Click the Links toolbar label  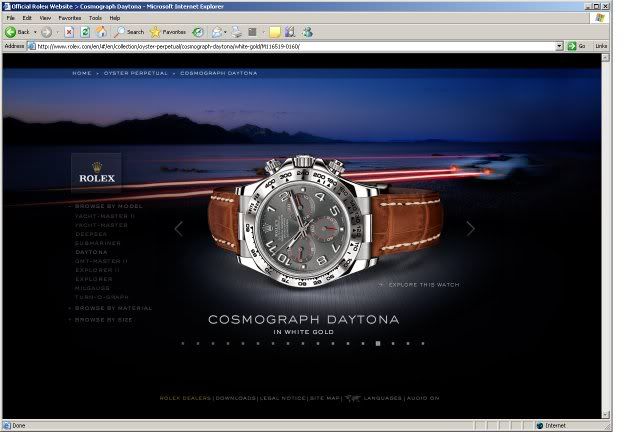pos(601,46)
